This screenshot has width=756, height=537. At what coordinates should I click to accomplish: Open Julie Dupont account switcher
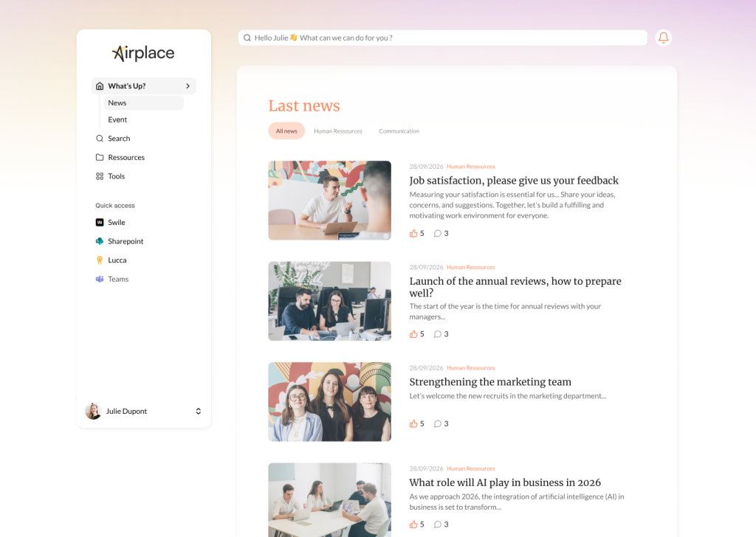pos(198,412)
